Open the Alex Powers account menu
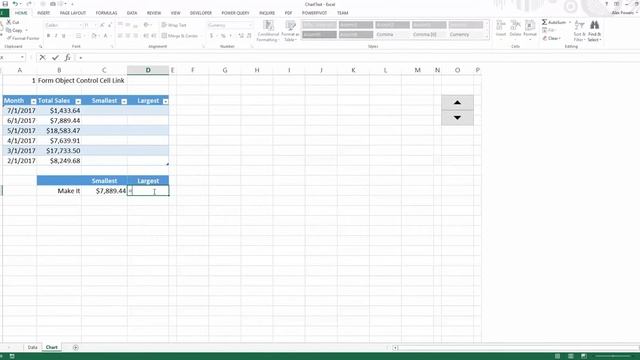This screenshot has height=360, width=640. click(624, 13)
